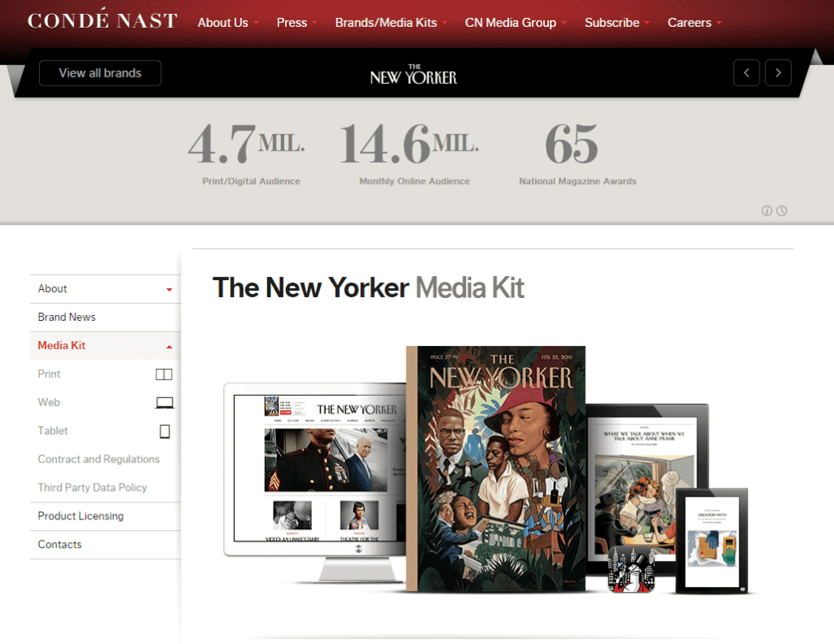Click the New Yorker app icon image
This screenshot has width=834, height=644.
tap(631, 569)
